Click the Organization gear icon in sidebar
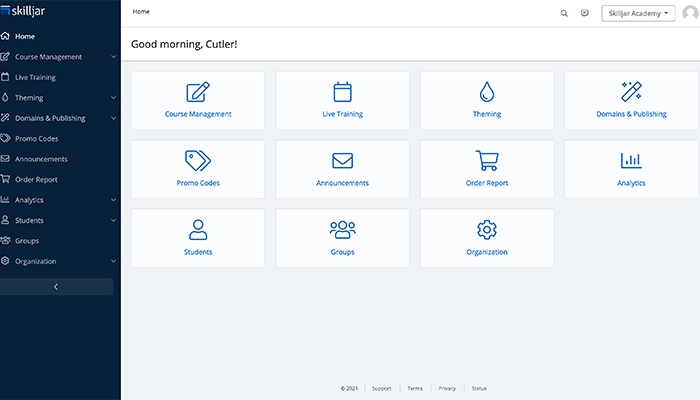 (x=5, y=261)
